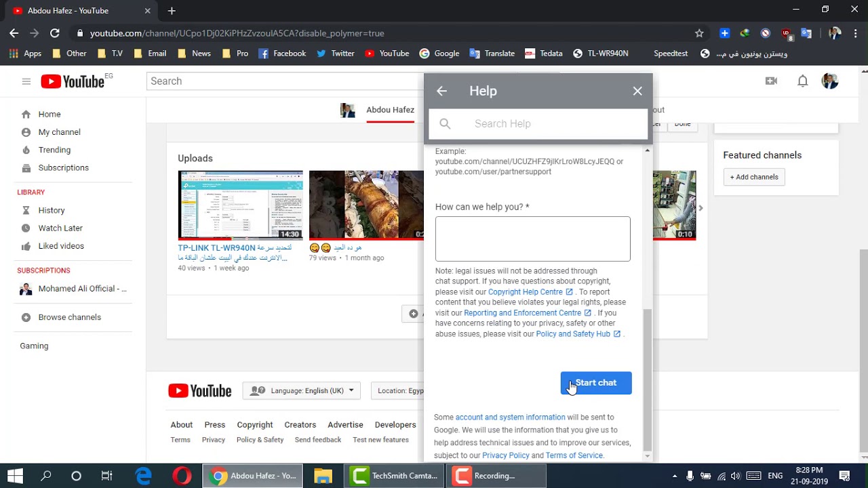The image size is (868, 488).
Task: Click the browser back arrow
Action: (x=14, y=33)
